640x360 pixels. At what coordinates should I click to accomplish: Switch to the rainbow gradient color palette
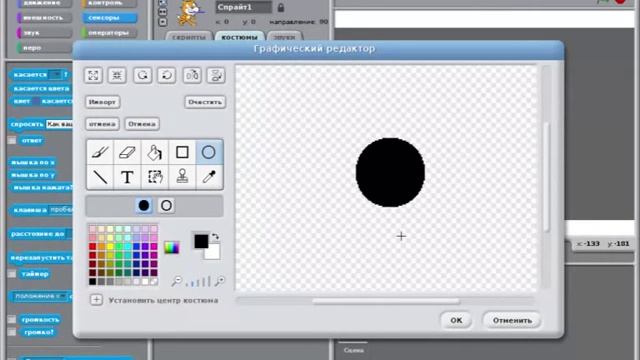coord(171,247)
